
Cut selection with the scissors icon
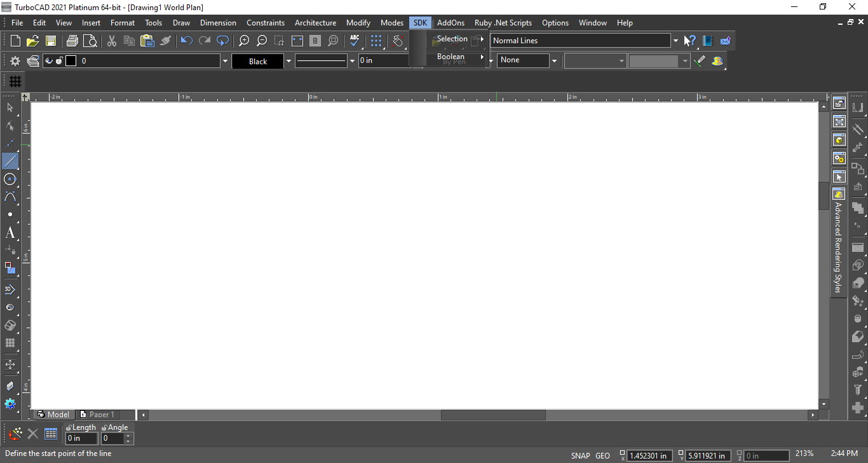112,41
